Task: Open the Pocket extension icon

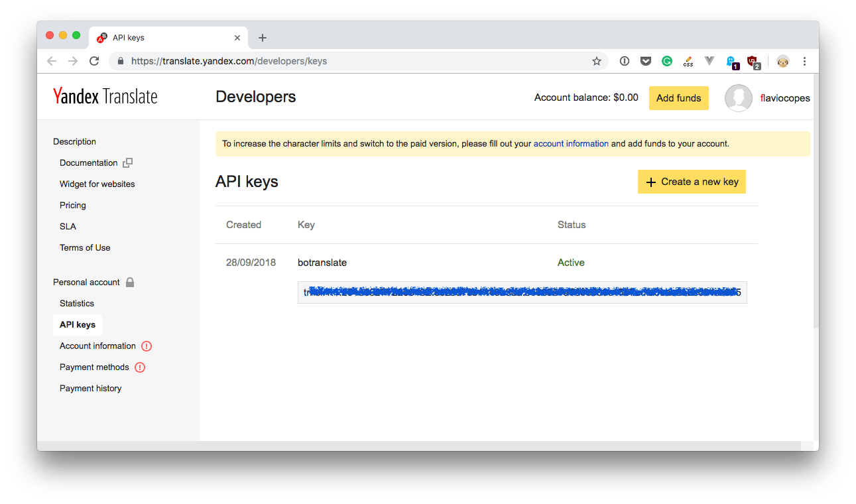Action: point(646,61)
